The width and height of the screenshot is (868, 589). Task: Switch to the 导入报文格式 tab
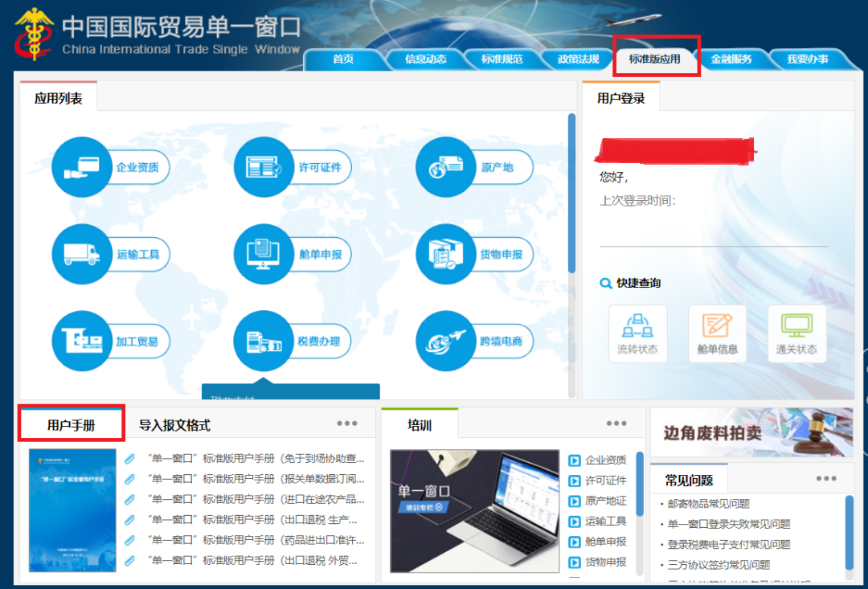point(174,425)
